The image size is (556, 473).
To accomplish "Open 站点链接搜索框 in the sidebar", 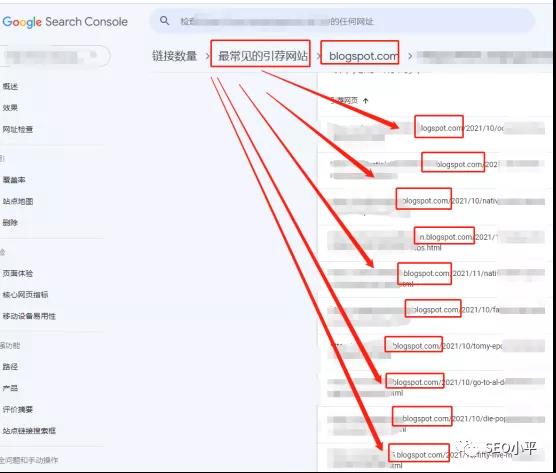I will pos(29,431).
